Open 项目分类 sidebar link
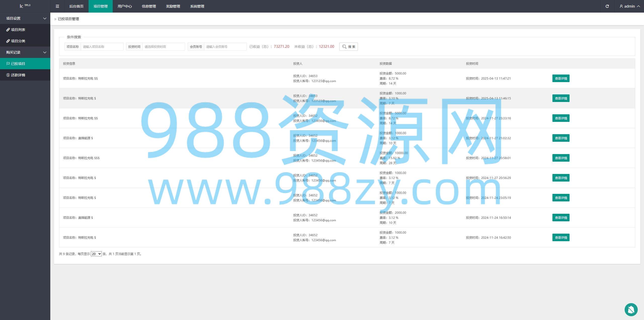This screenshot has width=644, height=320. [18, 41]
